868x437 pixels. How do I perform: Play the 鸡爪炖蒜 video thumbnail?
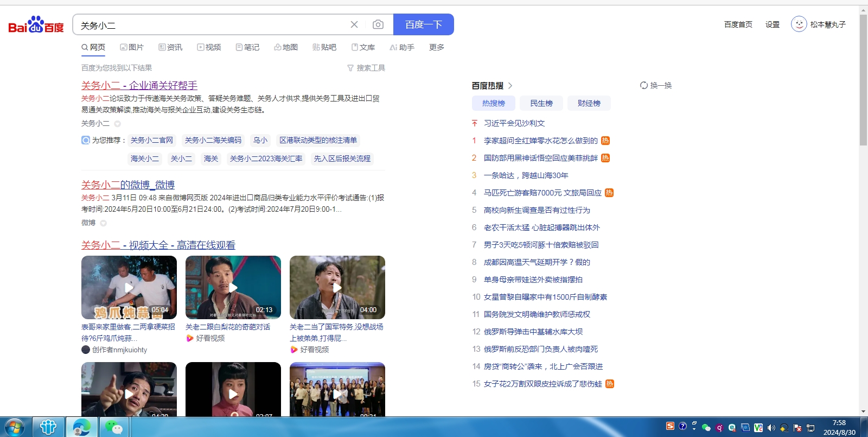coord(129,287)
